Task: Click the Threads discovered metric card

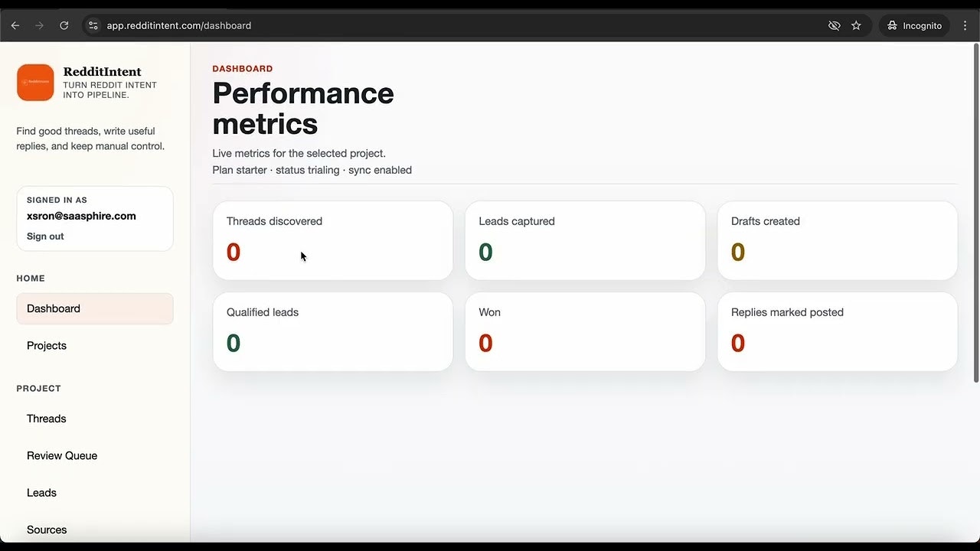Action: click(332, 240)
